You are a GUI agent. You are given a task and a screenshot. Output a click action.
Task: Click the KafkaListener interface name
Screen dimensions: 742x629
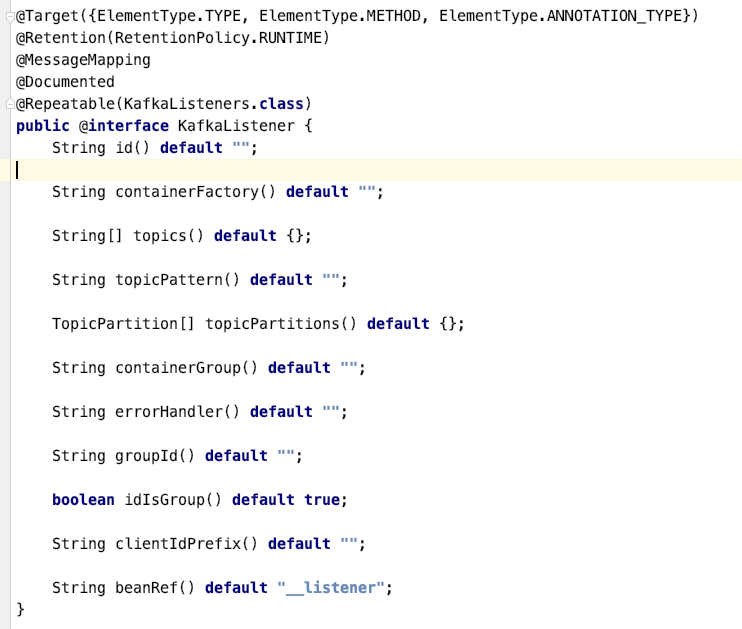click(x=236, y=126)
